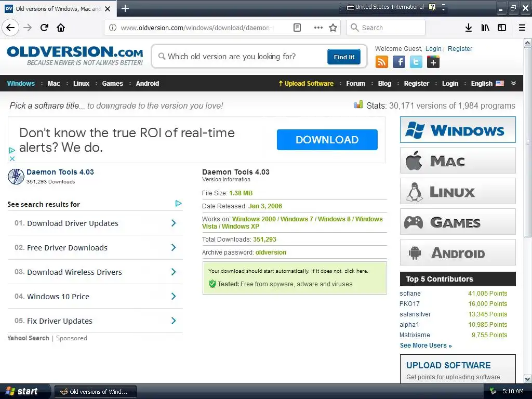Screen dimensions: 532x399
Task: Expand Windows 10 Price result arrow
Action: (174, 296)
